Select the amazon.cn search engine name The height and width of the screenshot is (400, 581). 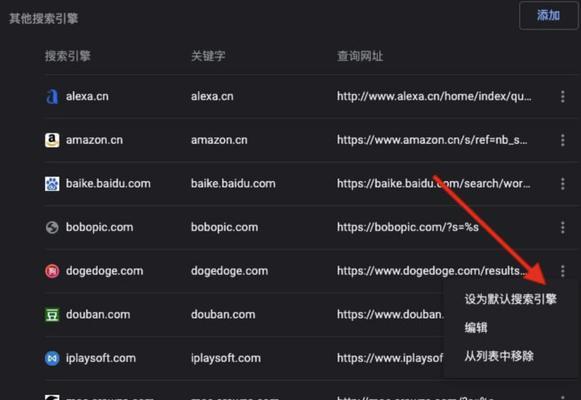(x=94, y=140)
